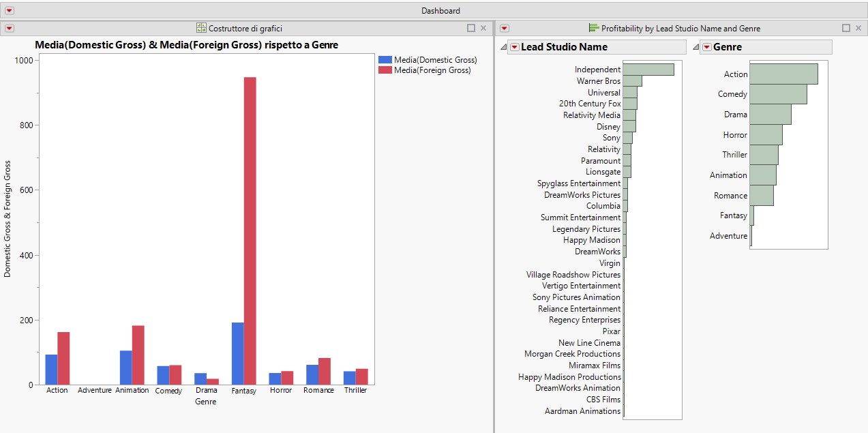Select the Action bar in the Genre histogram
This screenshot has width=868, height=433.
point(784,74)
